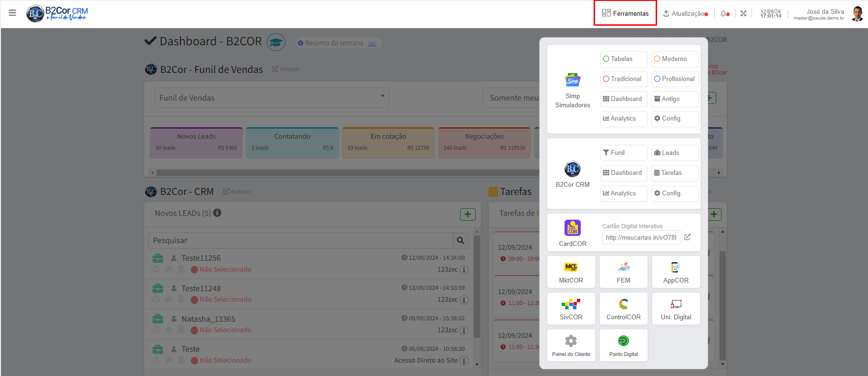Open the Atualização menu
This screenshot has width=868, height=376.
[x=685, y=14]
